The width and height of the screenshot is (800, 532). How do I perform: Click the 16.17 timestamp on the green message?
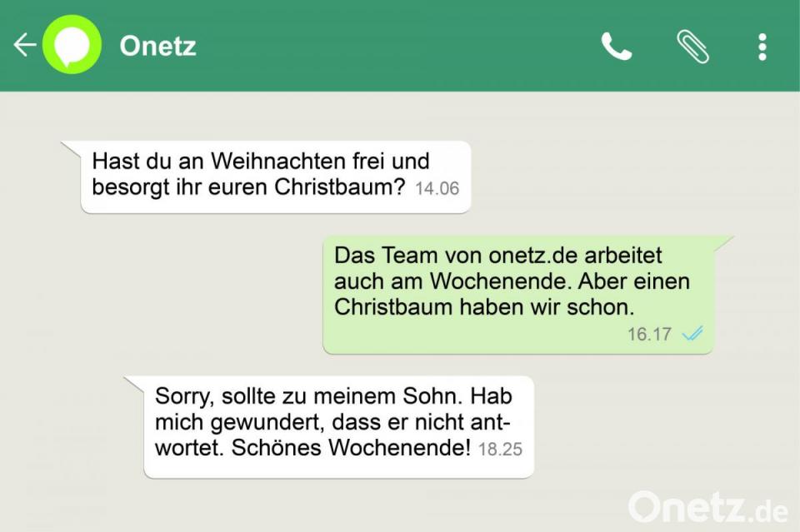point(649,335)
